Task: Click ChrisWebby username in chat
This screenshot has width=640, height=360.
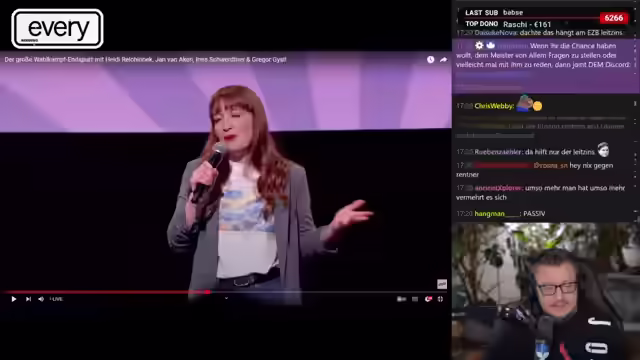Action: [x=494, y=106]
